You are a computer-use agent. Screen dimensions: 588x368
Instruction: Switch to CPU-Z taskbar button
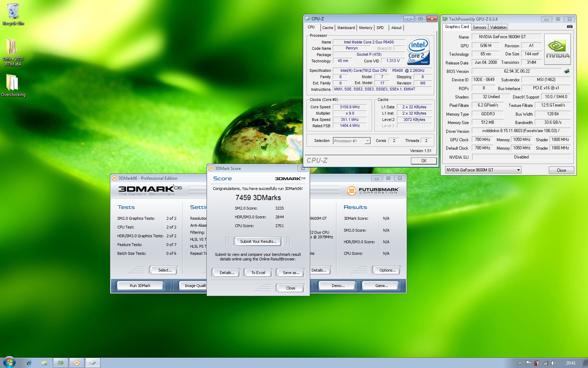click(93, 363)
